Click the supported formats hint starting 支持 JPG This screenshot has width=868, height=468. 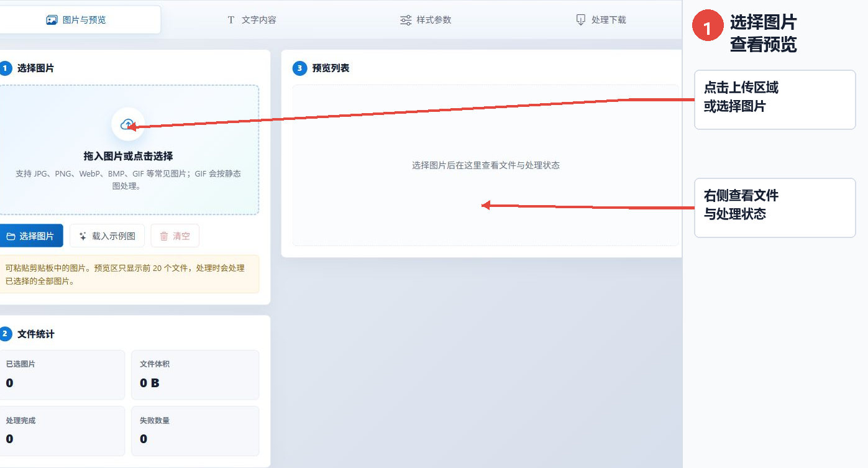(128, 180)
